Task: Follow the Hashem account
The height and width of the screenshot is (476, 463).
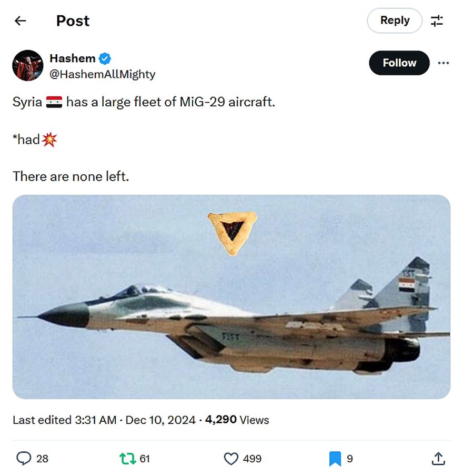Action: pos(399,63)
